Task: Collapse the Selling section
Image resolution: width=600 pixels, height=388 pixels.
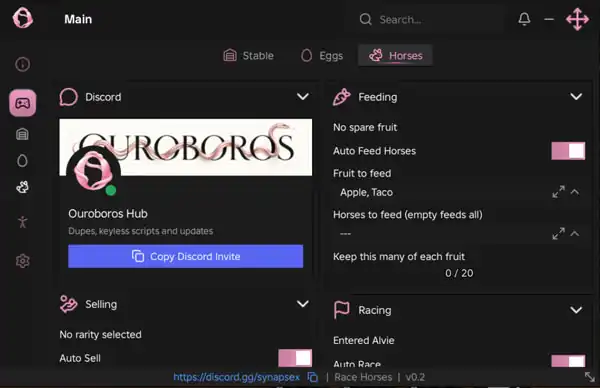Action: [303, 304]
